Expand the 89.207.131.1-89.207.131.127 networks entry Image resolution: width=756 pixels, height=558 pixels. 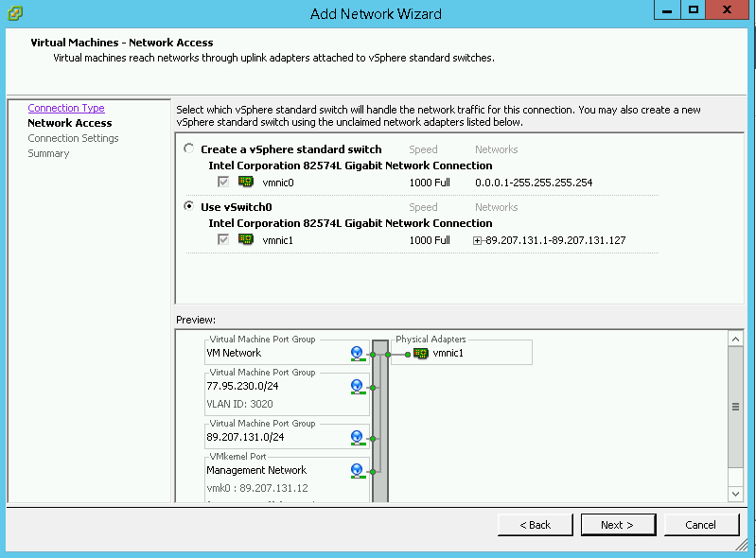477,240
